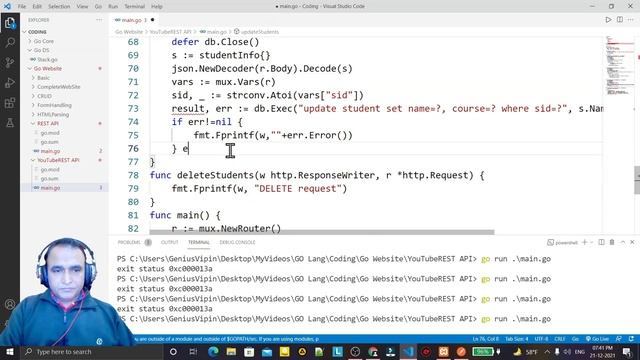This screenshot has height=360, width=640.
Task: Split the editor to the right
Action: (620, 20)
